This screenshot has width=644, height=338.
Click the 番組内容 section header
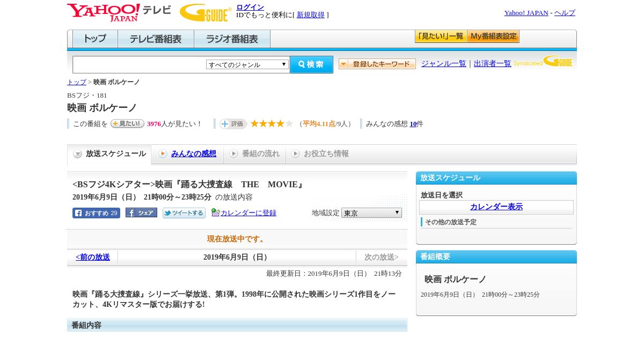[x=237, y=325]
